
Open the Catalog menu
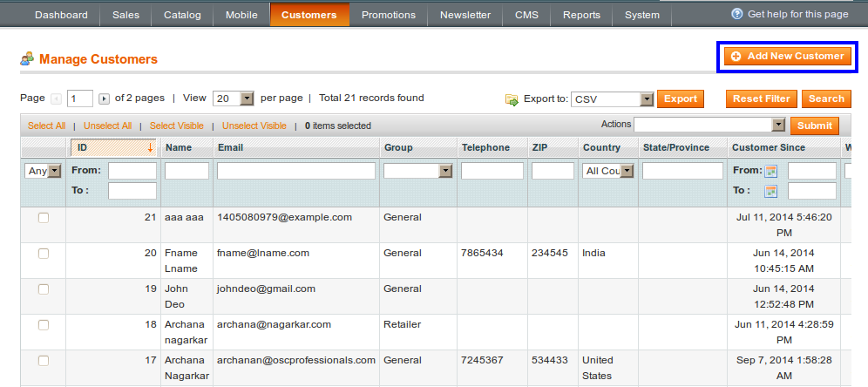tap(182, 15)
